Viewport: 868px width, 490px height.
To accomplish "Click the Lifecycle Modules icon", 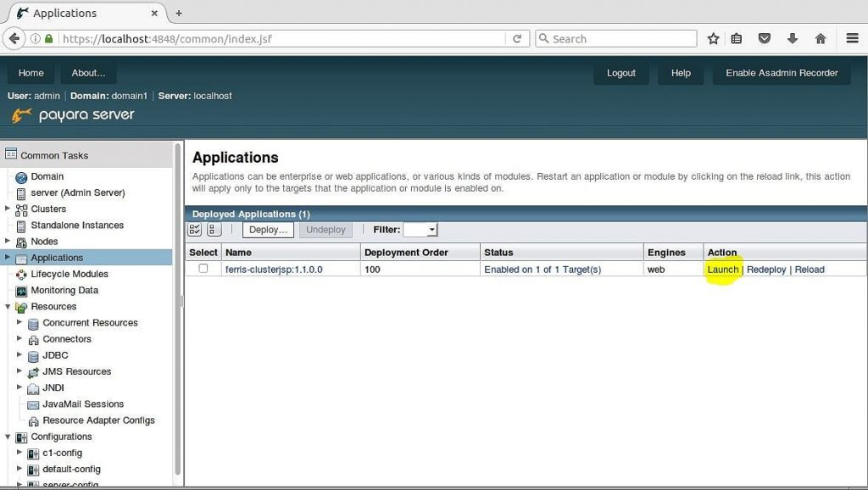I will click(x=21, y=275).
